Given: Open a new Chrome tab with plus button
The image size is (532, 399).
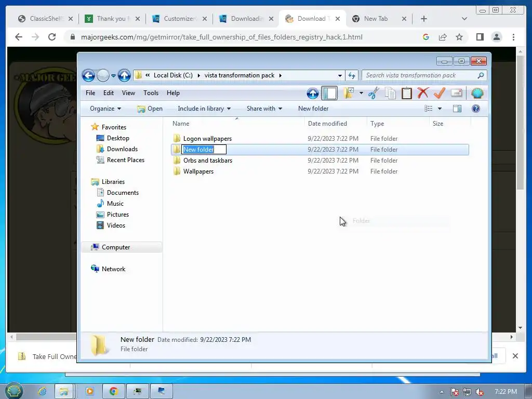Looking at the screenshot, I should click(x=424, y=19).
